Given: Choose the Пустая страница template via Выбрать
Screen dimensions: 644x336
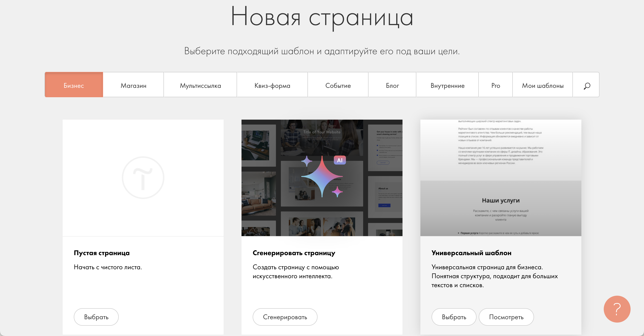Looking at the screenshot, I should tap(96, 317).
